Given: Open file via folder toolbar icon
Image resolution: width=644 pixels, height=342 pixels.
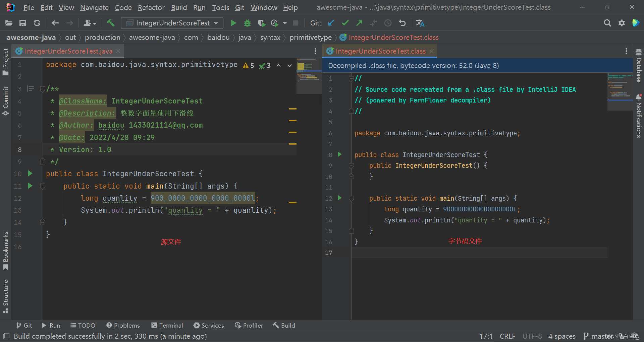Looking at the screenshot, I should (x=9, y=23).
